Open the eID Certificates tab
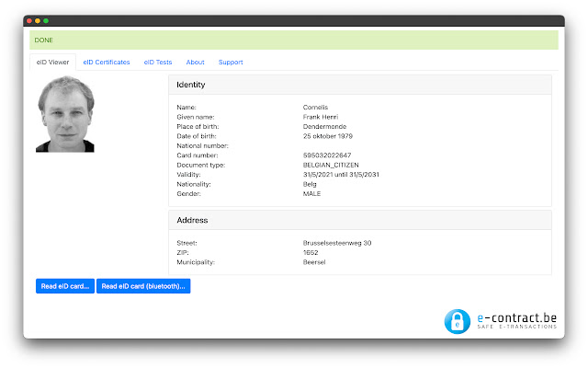Viewport: 588px width, 368px height. [107, 62]
